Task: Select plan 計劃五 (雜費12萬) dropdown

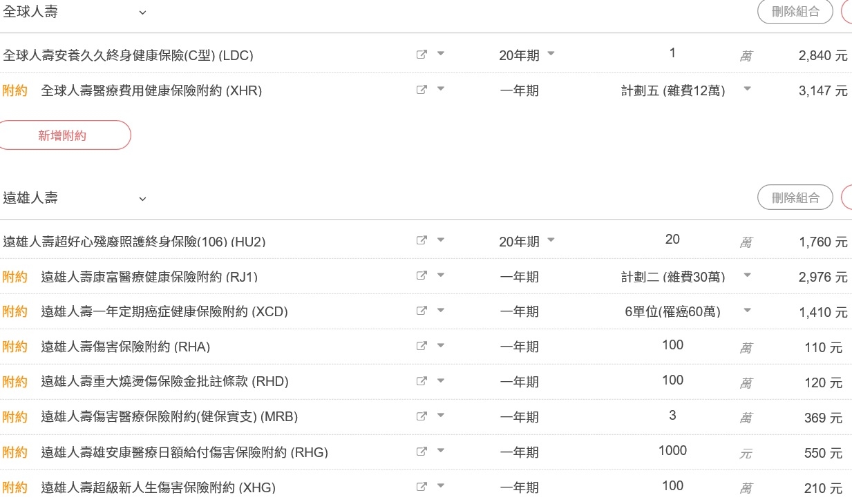Action: tap(685, 90)
